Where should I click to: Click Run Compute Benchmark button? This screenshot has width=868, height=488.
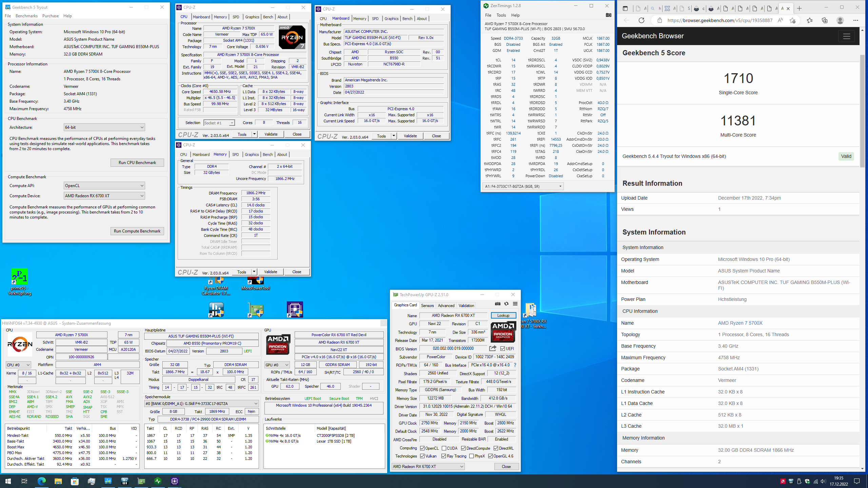pos(137,231)
